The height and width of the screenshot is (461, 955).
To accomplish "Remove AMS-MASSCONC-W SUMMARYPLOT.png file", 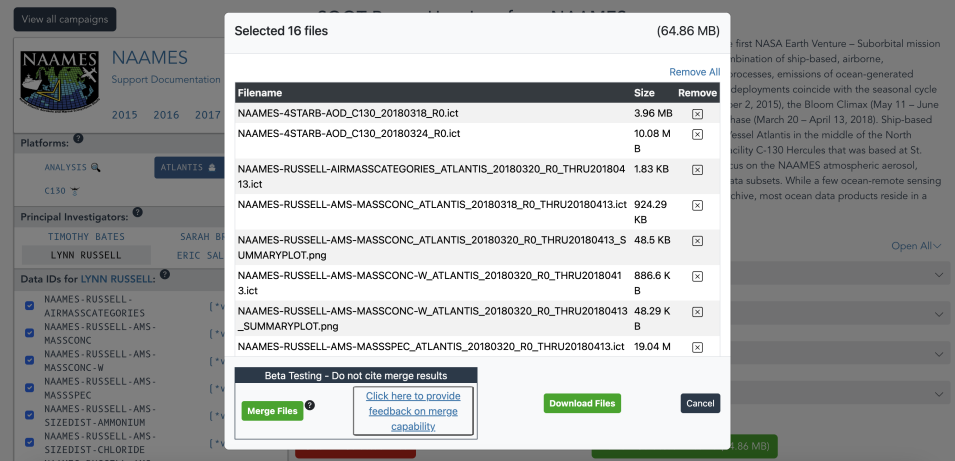I will [x=697, y=312].
